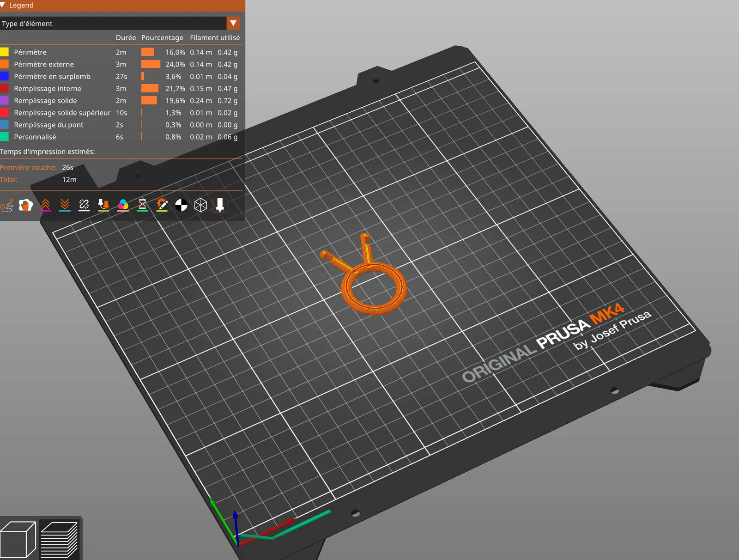
Task: Open the Type d'élément dropdown
Action: coord(120,23)
